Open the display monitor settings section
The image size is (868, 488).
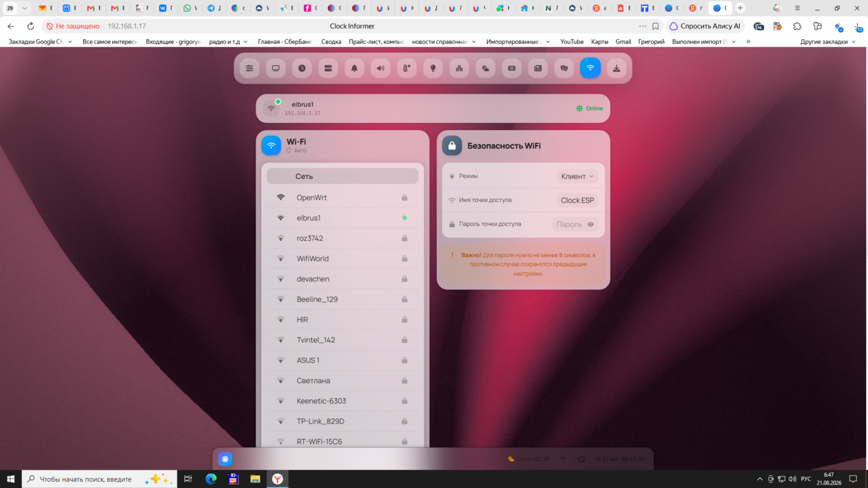tap(276, 68)
